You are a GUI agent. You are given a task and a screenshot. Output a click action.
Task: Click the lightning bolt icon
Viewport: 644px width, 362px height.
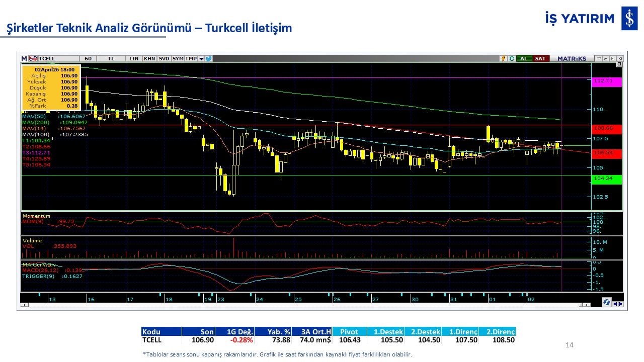pos(503,59)
